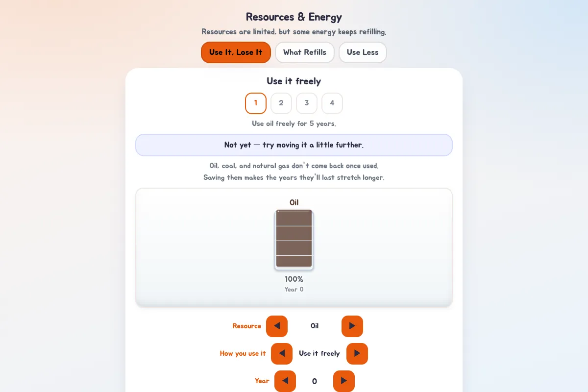Select challenge step 1
This screenshot has width=588, height=392.
(x=256, y=103)
